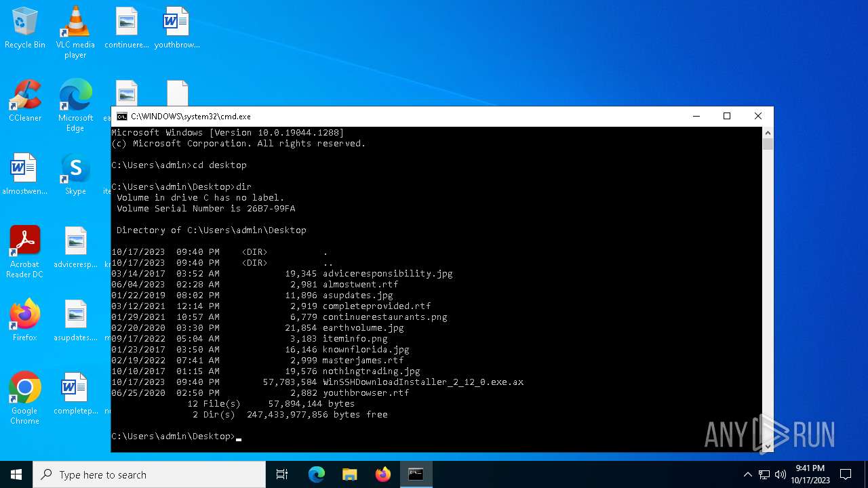Select the almostwent Word document icon

tap(25, 174)
